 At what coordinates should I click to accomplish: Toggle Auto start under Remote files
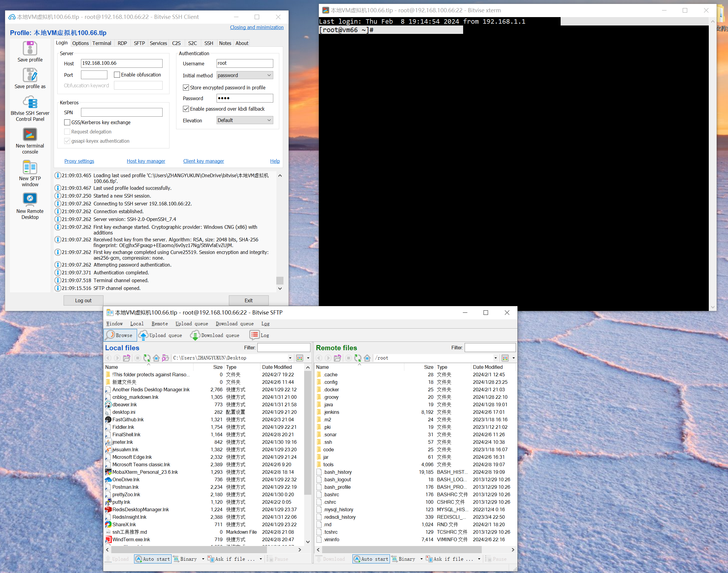(371, 559)
